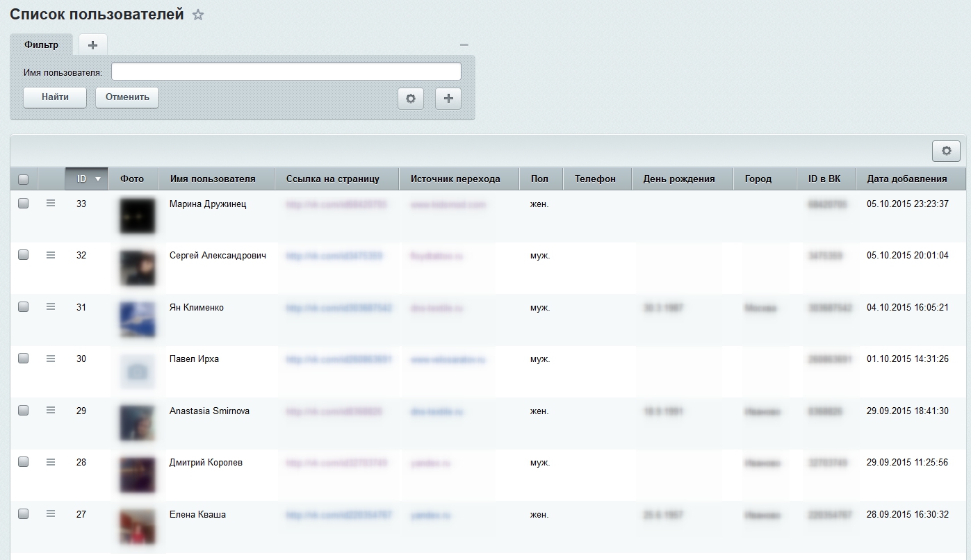This screenshot has height=560, width=971.
Task: Sort by ID column dropdown arrow
Action: coord(98,179)
